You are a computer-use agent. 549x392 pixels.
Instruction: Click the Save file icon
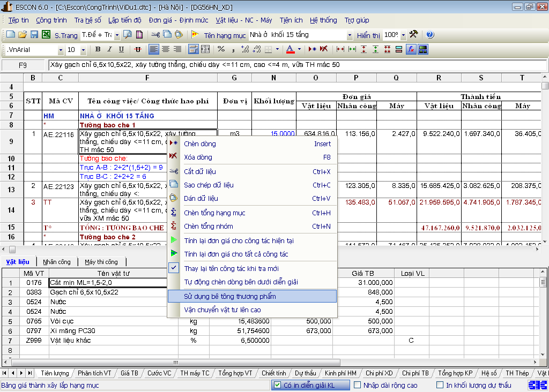[34, 35]
